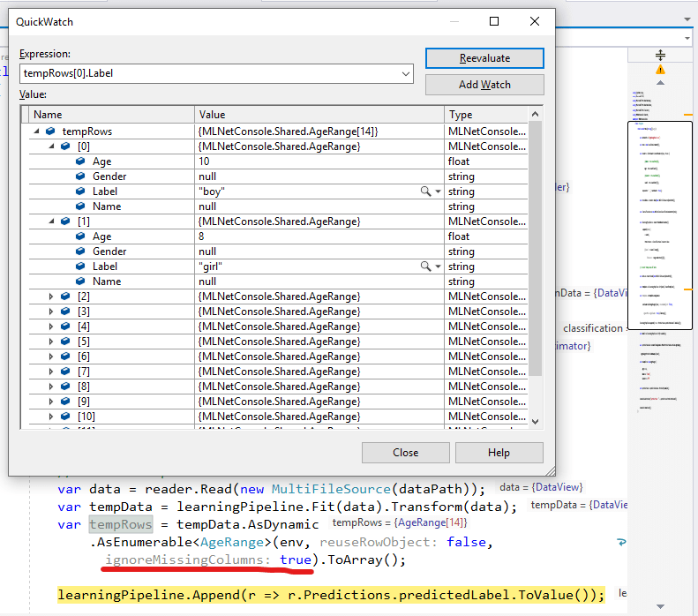
Task: Click the Gender property icon under [0]
Action: (80, 177)
